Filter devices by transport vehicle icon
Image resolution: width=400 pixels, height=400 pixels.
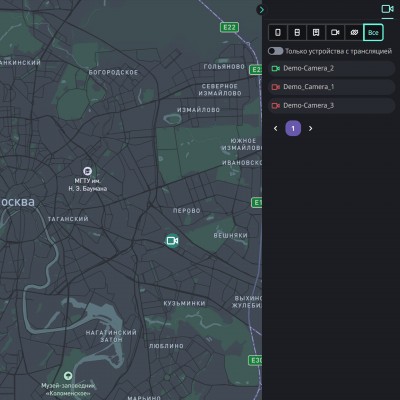point(316,32)
